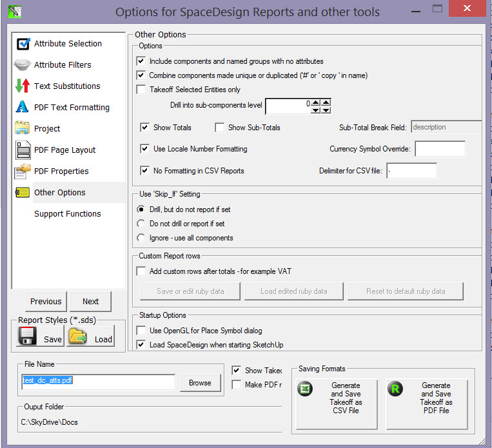The width and height of the screenshot is (492, 448).
Task: Generate the CSV takeoff via the green Excel icon
Action: point(305,389)
